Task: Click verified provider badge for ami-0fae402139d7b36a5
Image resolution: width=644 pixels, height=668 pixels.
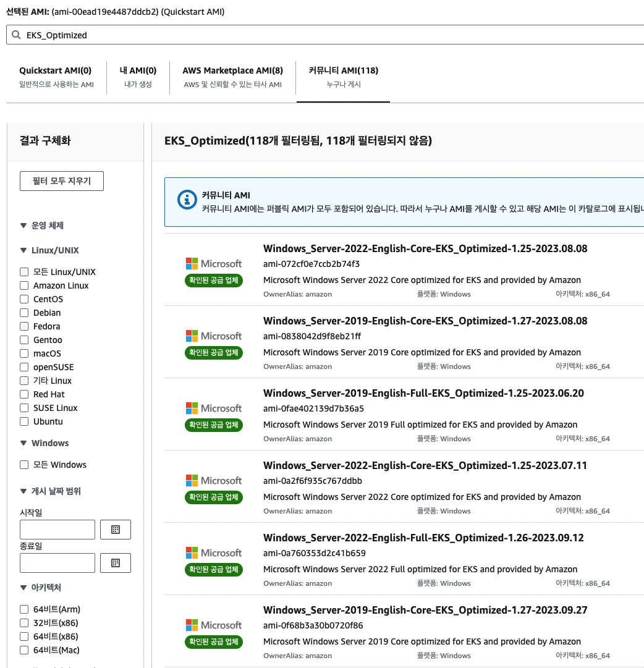Action: tap(213, 425)
